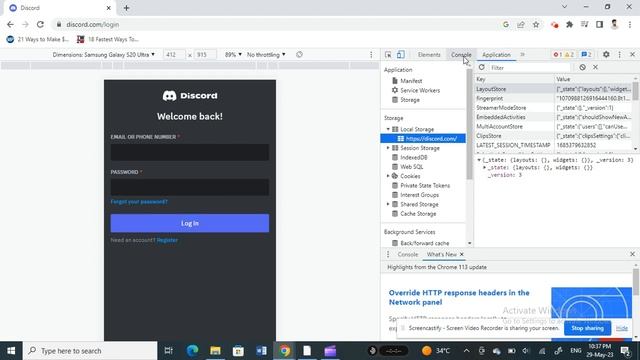This screenshot has width=640, height=360.
Task: Clear all storage entries icon
Action: pos(582,67)
